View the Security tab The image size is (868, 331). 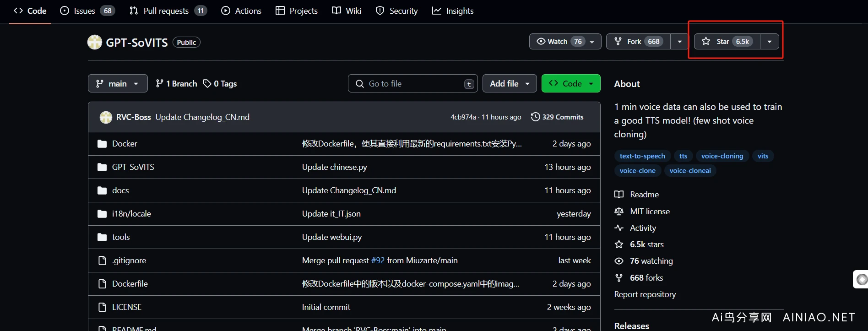[396, 11]
